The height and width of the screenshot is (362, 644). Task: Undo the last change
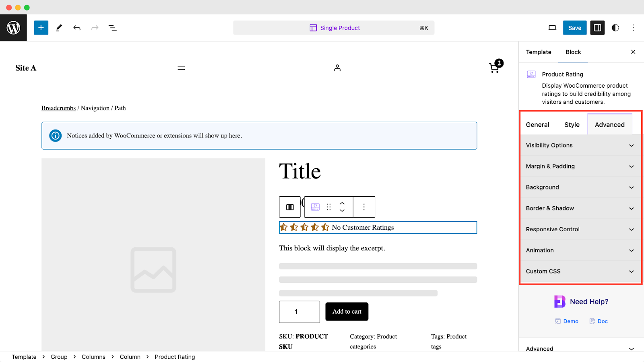77,28
